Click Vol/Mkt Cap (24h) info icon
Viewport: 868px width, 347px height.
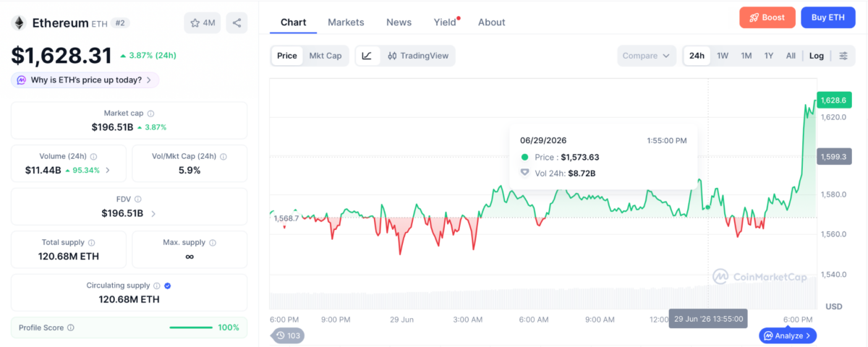(x=224, y=156)
